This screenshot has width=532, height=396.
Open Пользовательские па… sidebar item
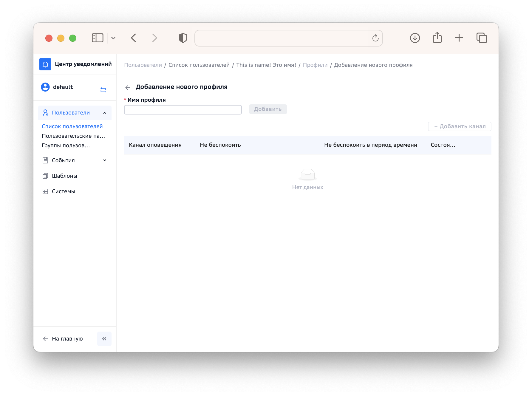(x=73, y=136)
